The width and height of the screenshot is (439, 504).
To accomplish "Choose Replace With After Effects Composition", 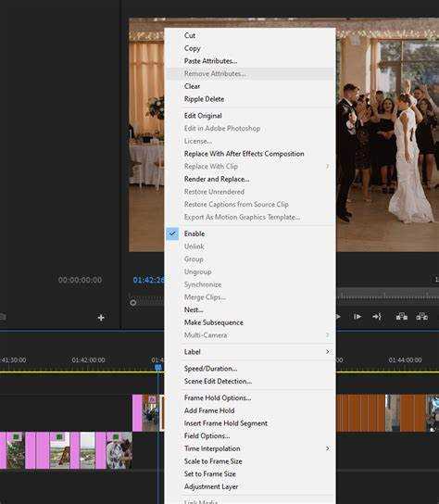I will (244, 154).
